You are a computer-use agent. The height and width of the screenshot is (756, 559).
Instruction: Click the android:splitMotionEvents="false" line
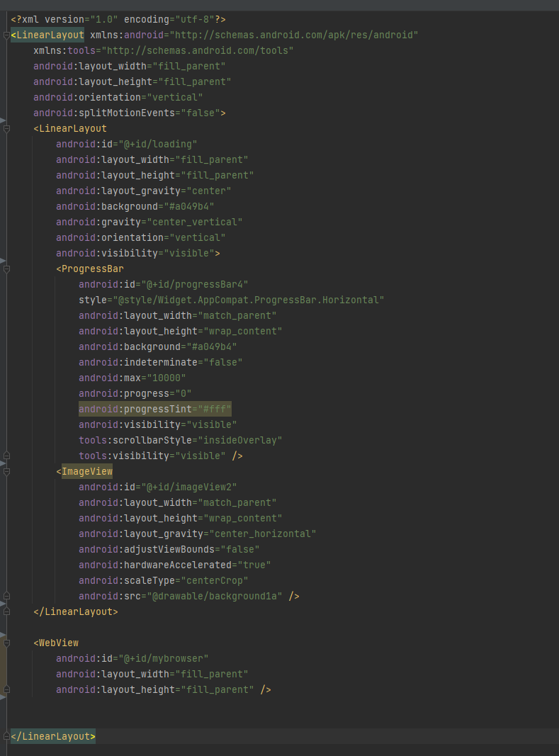click(x=129, y=113)
